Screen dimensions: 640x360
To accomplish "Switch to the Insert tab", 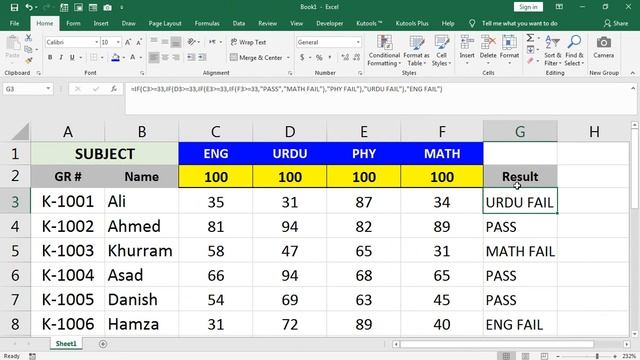I will click(101, 23).
